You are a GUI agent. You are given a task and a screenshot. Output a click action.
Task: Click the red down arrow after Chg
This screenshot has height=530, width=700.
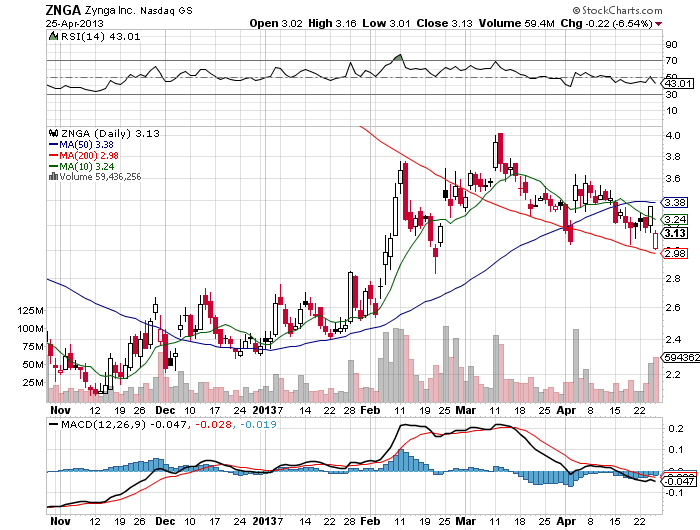coord(658,24)
